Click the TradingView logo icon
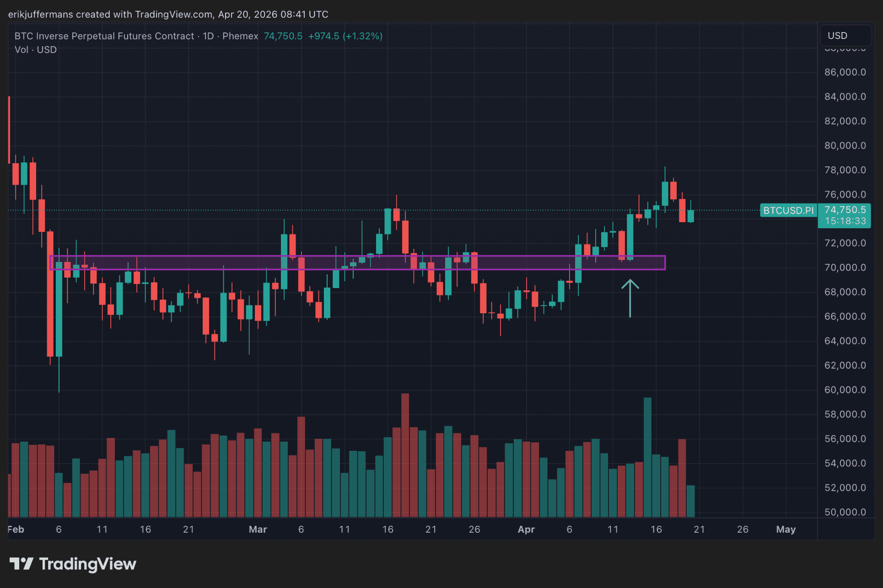883x588 pixels. [x=21, y=564]
